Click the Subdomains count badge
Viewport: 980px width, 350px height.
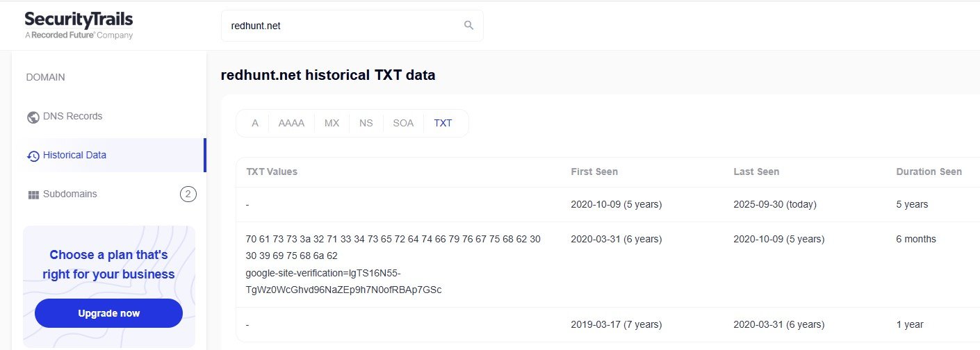pos(188,194)
